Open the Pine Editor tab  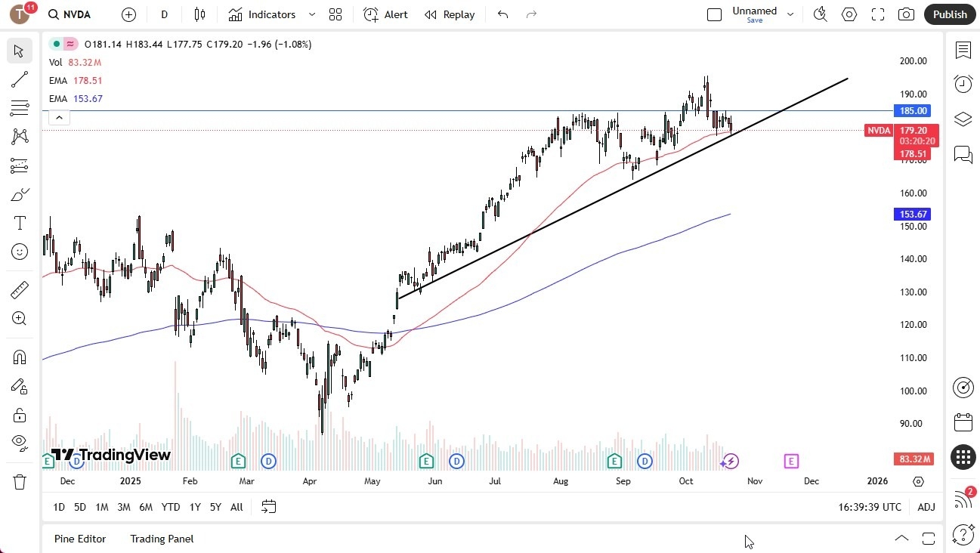coord(80,539)
